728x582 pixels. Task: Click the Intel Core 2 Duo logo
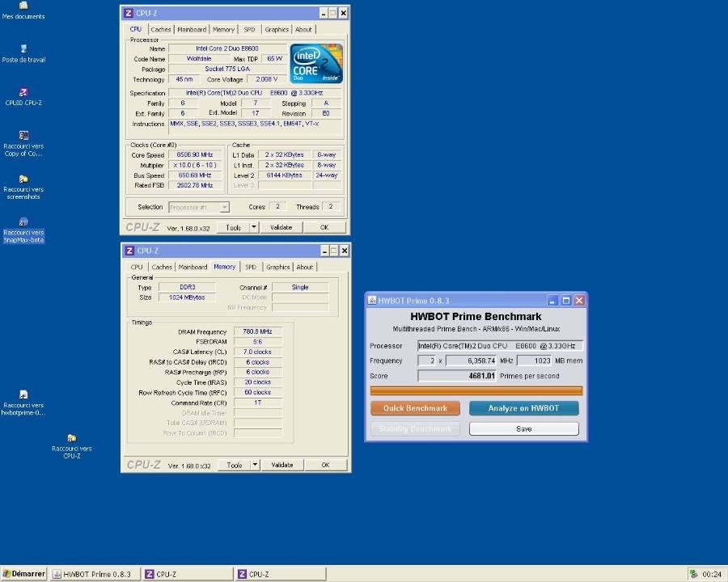click(x=316, y=64)
